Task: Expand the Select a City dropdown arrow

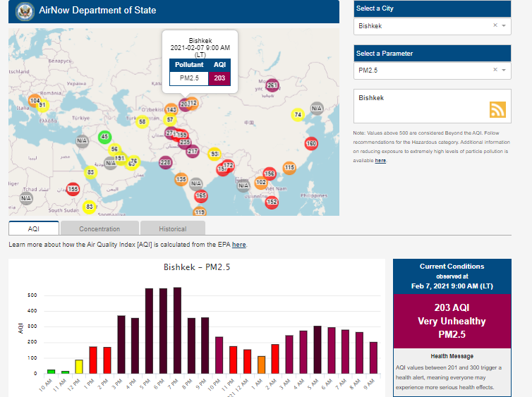Action: point(504,25)
